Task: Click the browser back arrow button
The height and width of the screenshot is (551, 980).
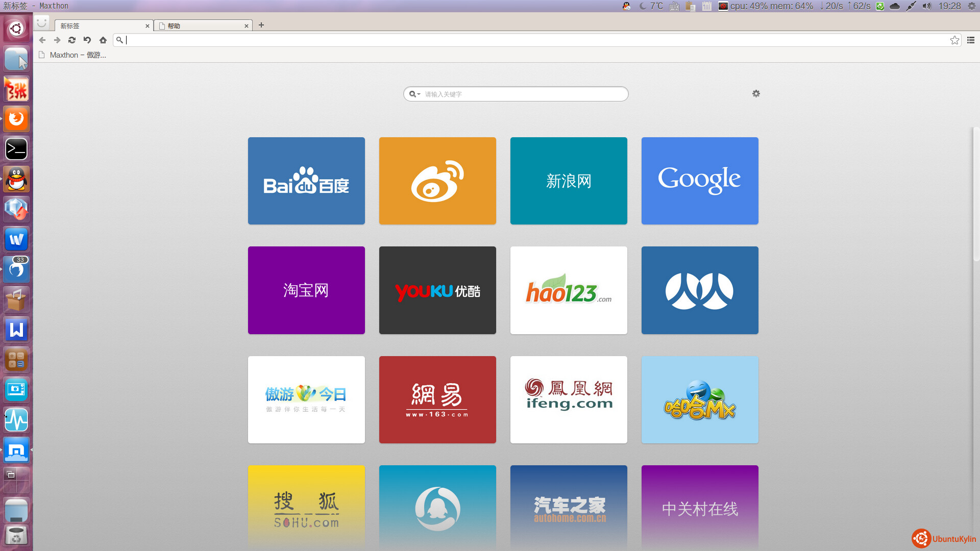Action: tap(42, 40)
